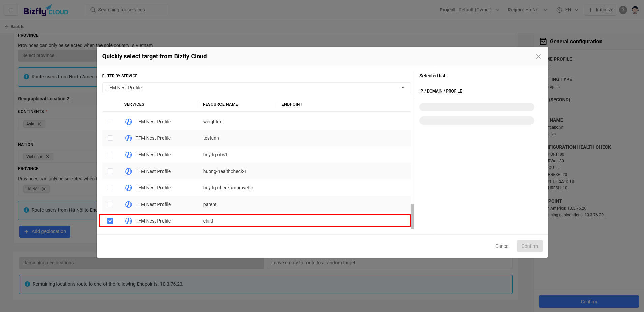Viewport: 644px width, 312px height.
Task: Focus the Searching for services field
Action: tap(127, 10)
